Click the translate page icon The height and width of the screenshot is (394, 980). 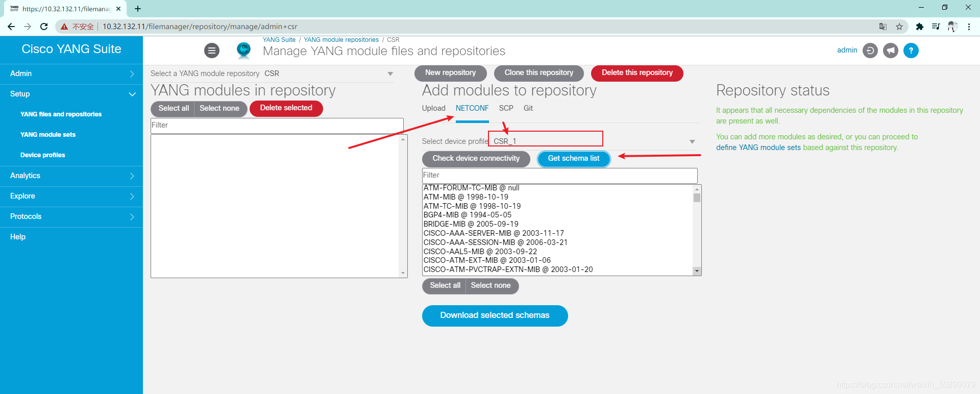pyautogui.click(x=883, y=27)
